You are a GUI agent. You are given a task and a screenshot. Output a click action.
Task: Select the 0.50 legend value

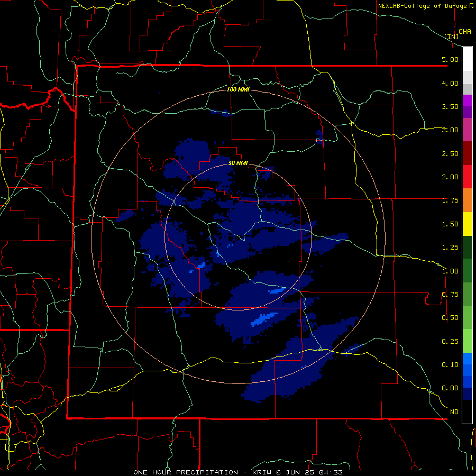pyautogui.click(x=450, y=318)
